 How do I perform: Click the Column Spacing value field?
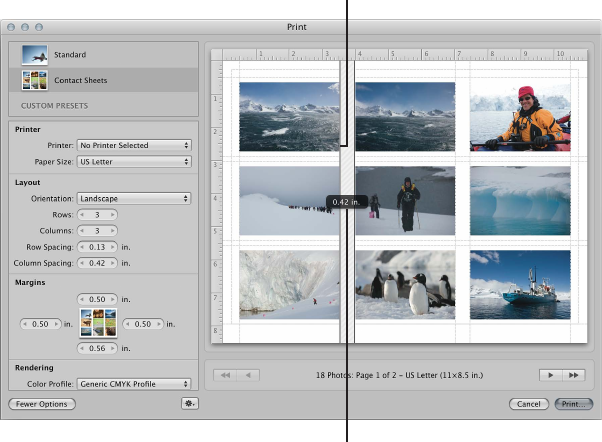(x=98, y=263)
